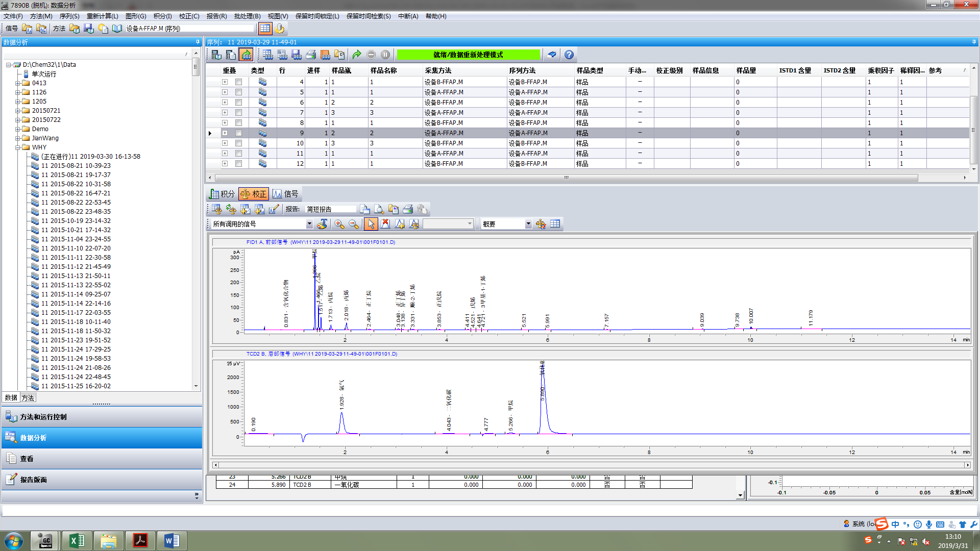
Task: Toggle the checkbox in sequence row 9
Action: [x=238, y=133]
